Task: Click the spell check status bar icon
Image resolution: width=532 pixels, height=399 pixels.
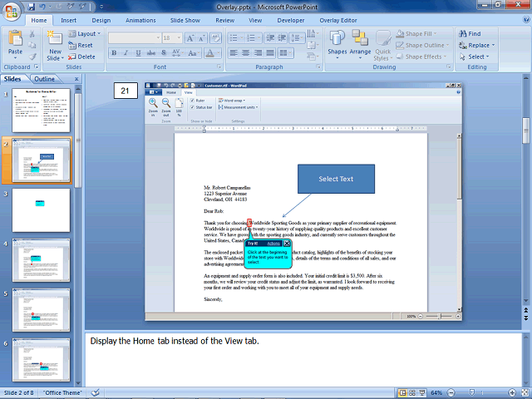Action: [x=96, y=392]
